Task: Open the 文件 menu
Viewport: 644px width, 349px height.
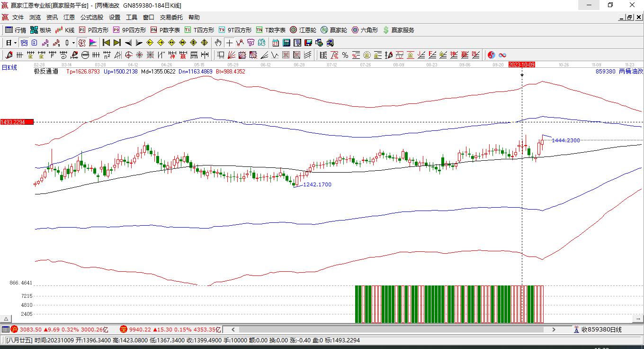Action: coord(18,18)
